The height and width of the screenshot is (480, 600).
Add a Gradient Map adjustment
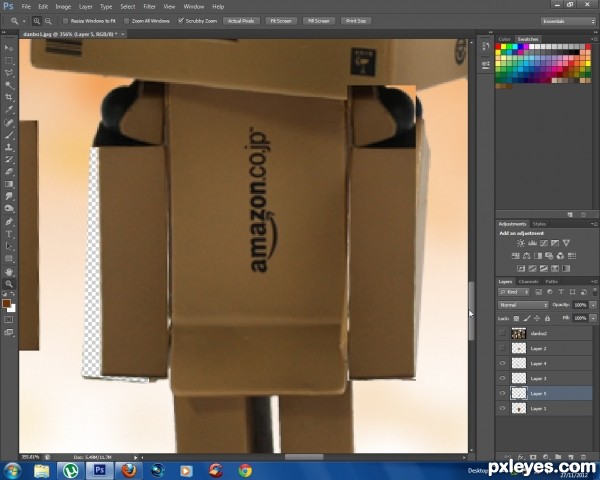click(x=566, y=268)
